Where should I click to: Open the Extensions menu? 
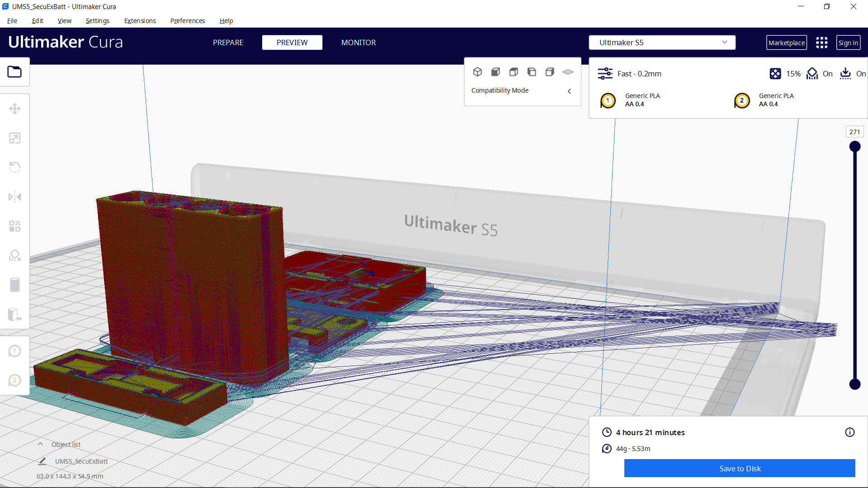[x=140, y=21]
